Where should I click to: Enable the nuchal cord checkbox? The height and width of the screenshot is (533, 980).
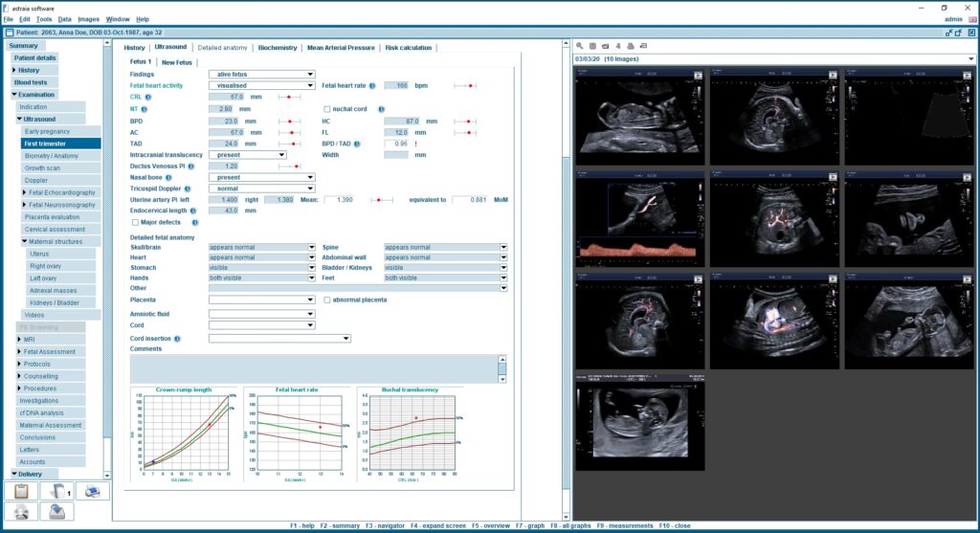326,109
